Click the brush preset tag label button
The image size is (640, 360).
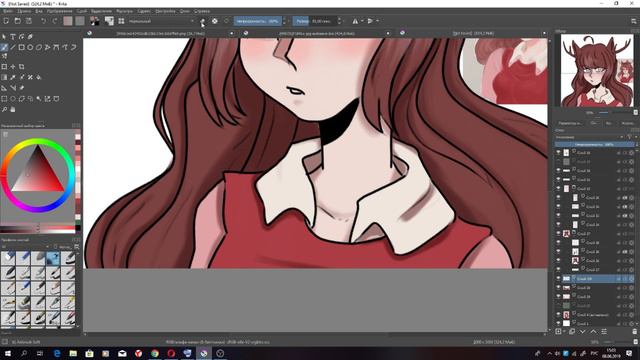62,247
